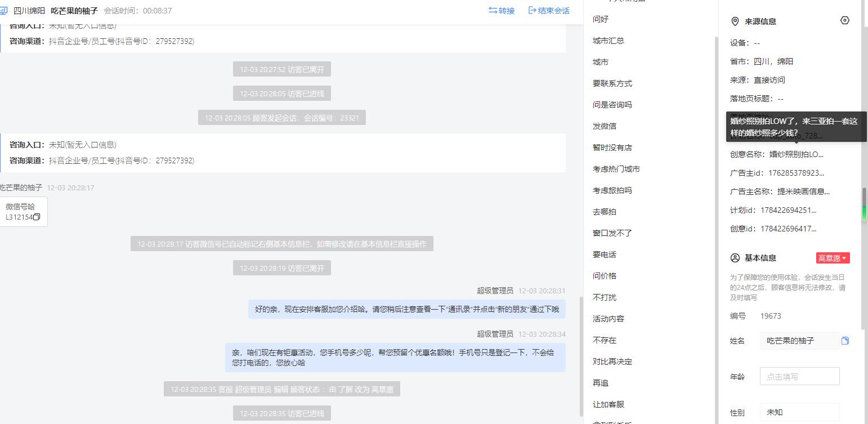Image resolution: width=868 pixels, height=424 pixels.
Task: Click the 广告主id value
Action: pos(796,173)
